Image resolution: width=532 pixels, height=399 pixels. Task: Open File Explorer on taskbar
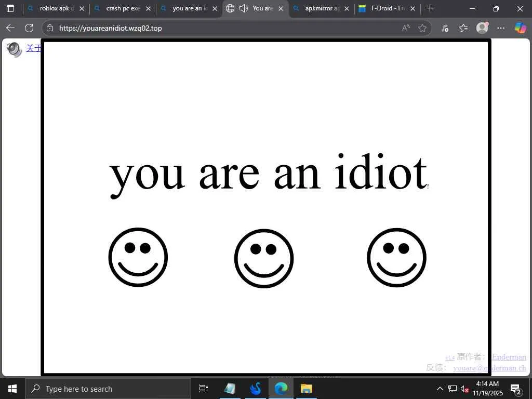[x=307, y=389]
